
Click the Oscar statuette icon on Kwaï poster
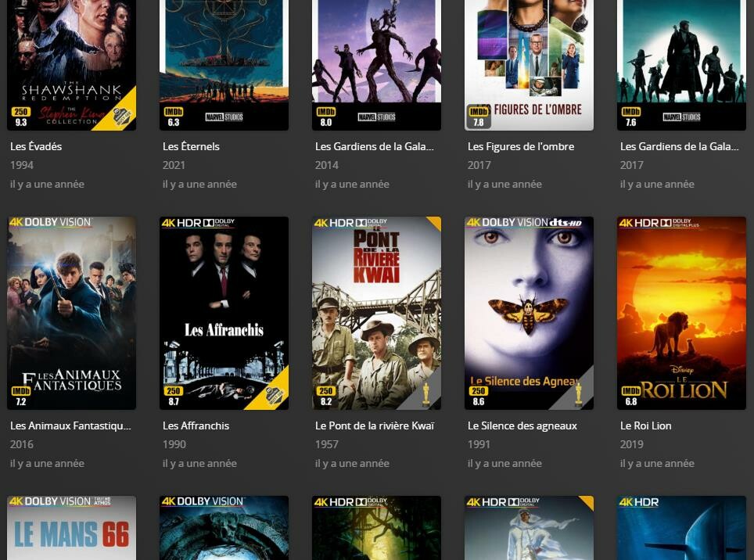[426, 393]
